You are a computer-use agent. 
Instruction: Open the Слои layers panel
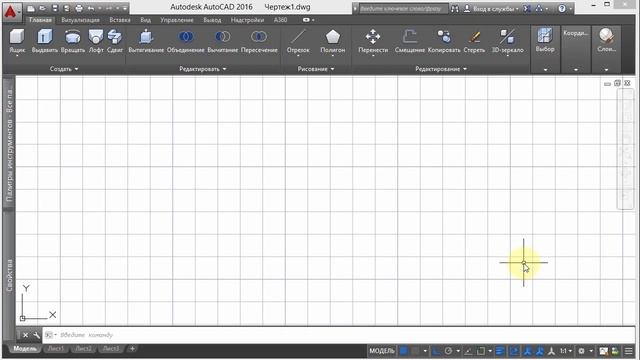pos(606,49)
